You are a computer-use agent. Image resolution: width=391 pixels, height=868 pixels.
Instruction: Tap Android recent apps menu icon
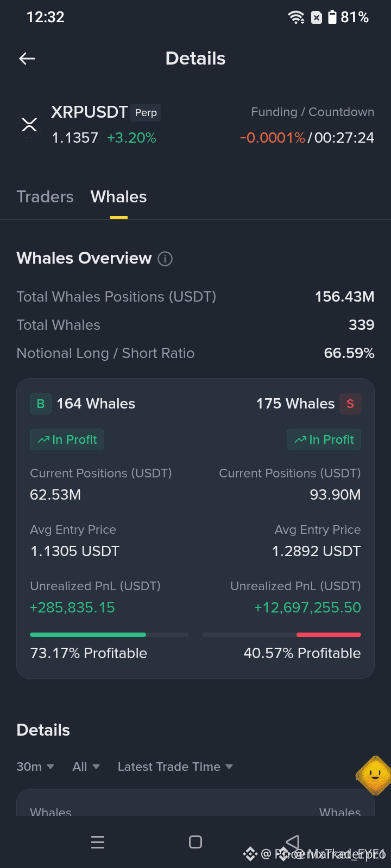click(x=98, y=842)
